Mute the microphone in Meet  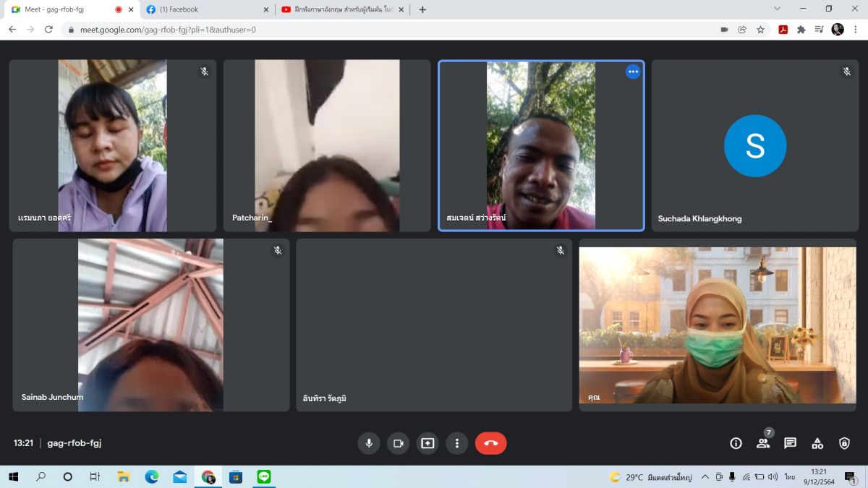click(x=369, y=443)
